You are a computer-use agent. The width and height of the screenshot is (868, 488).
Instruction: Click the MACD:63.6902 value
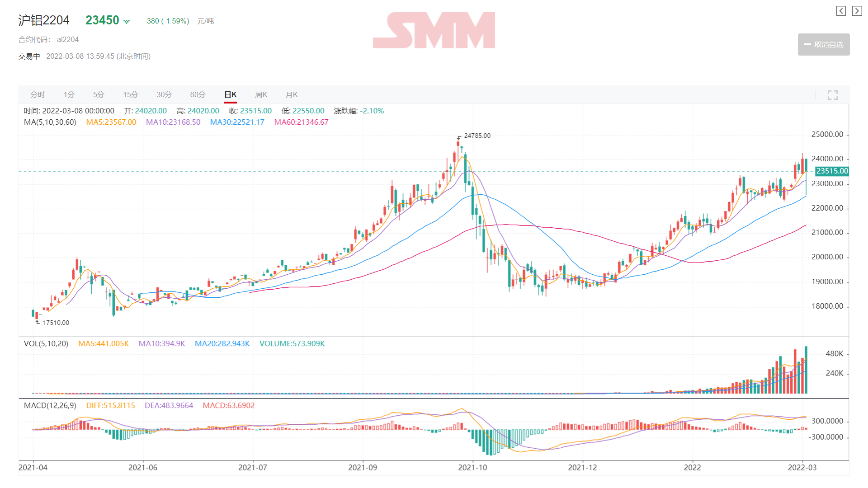pos(229,405)
